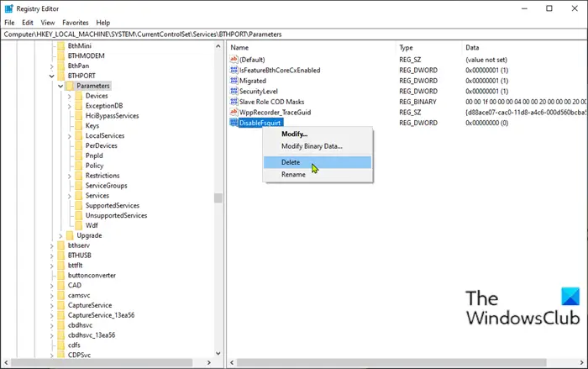
Task: Select the camsvc tree item
Action: [x=79, y=295]
